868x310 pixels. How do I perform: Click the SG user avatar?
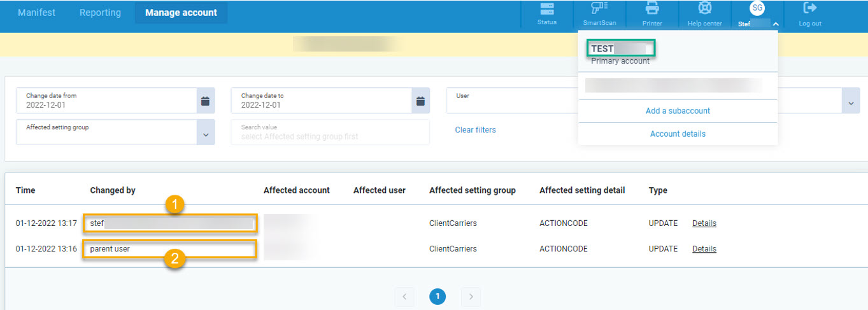click(757, 8)
